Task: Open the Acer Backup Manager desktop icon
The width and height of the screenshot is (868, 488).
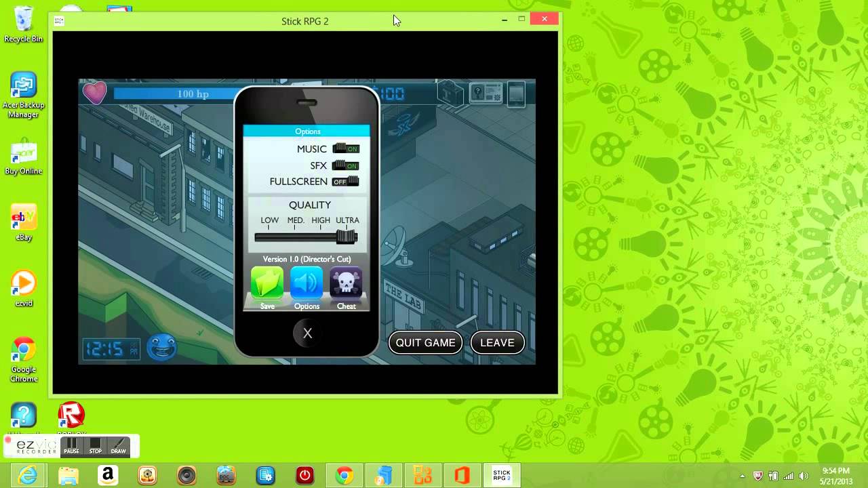Action: pyautogui.click(x=24, y=96)
